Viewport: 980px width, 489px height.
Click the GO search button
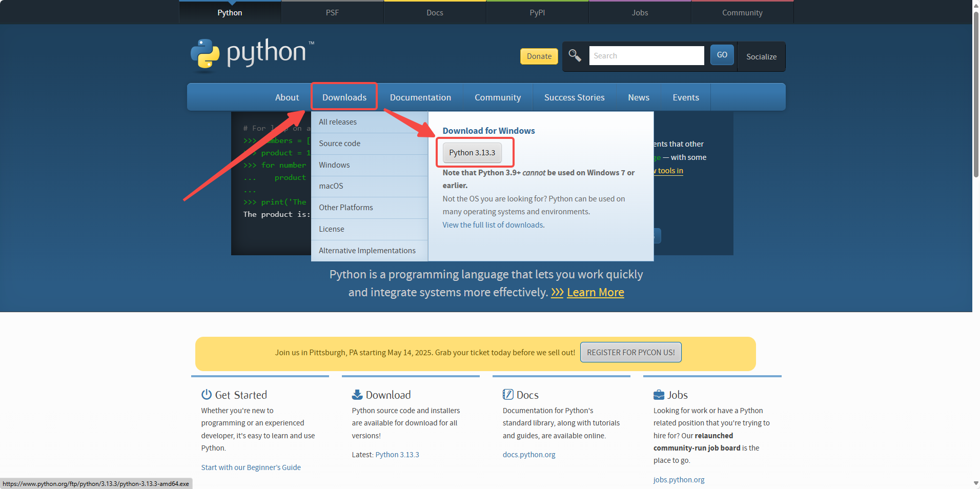(x=722, y=55)
